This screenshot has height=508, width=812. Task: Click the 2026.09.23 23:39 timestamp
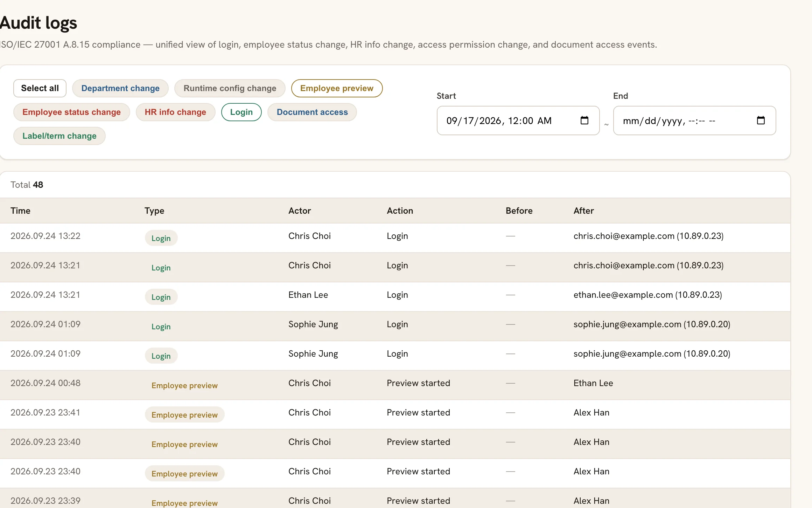pyautogui.click(x=45, y=501)
